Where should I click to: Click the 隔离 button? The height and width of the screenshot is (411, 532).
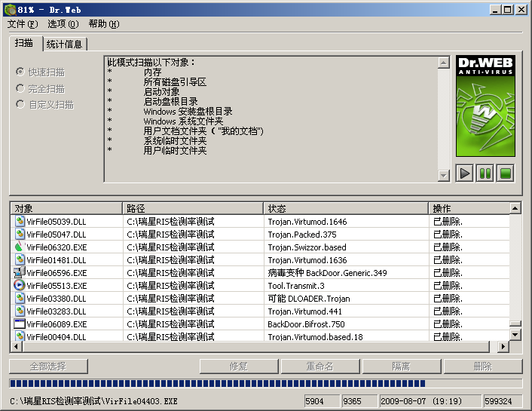point(402,367)
